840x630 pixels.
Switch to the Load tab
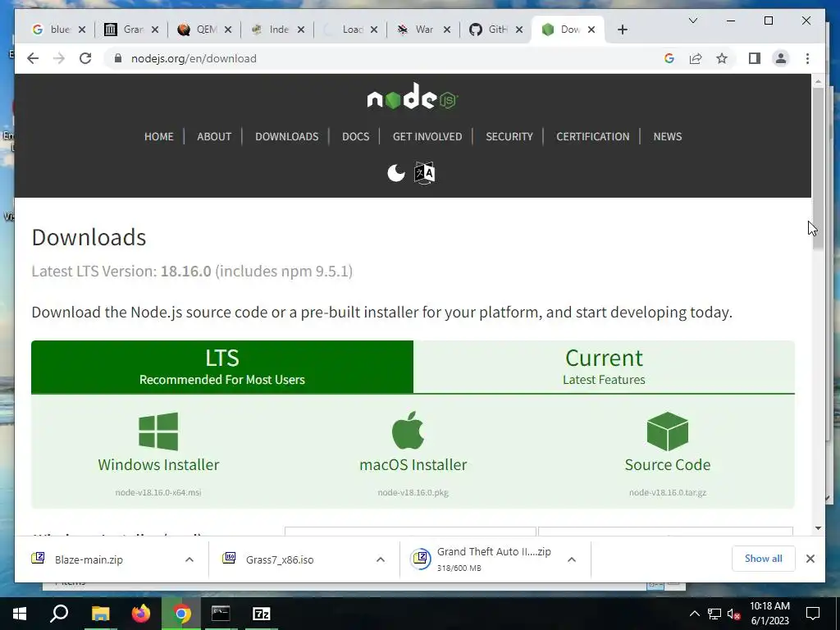[344, 30]
